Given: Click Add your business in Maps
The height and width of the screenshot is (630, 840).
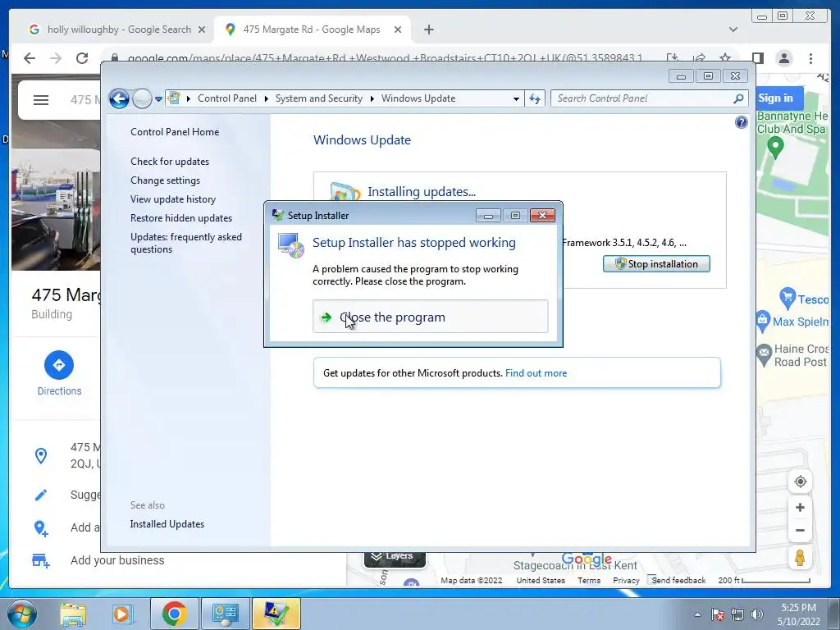Looking at the screenshot, I should pyautogui.click(x=117, y=560).
